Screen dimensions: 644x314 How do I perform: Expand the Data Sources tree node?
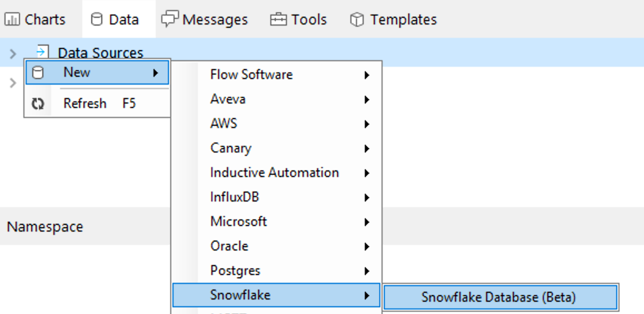click(x=13, y=53)
